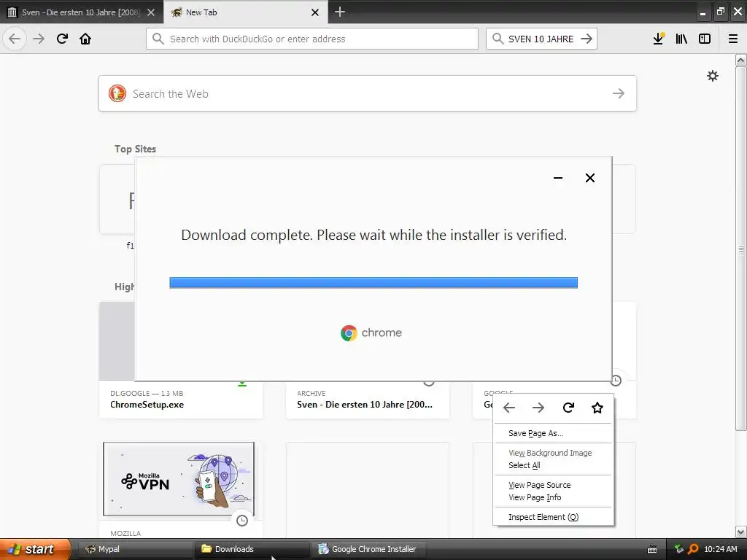Viewport: 747px width, 560px height.
Task: Bookmark page with context menu star
Action: coord(597,408)
